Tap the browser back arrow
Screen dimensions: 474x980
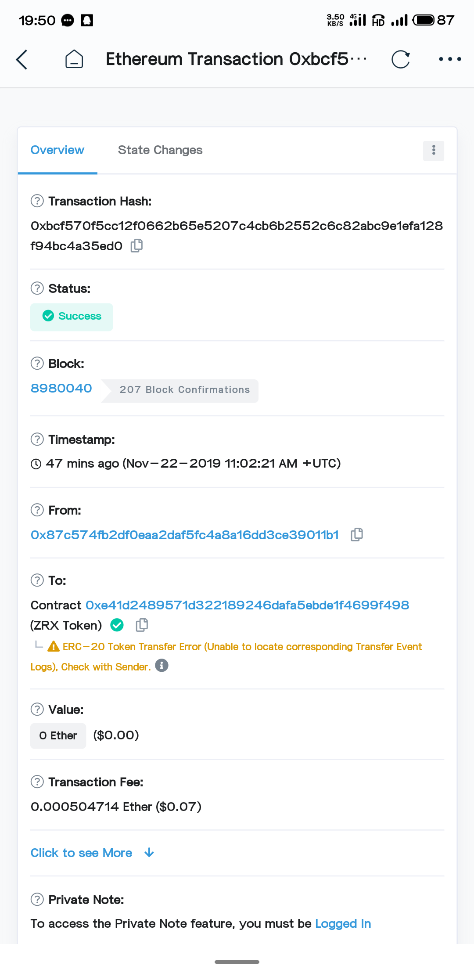click(22, 59)
